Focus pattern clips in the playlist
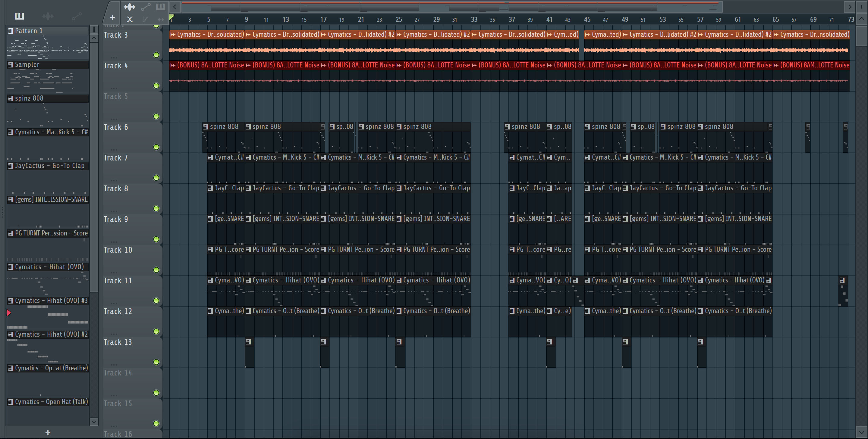868x439 pixels. pos(161,7)
